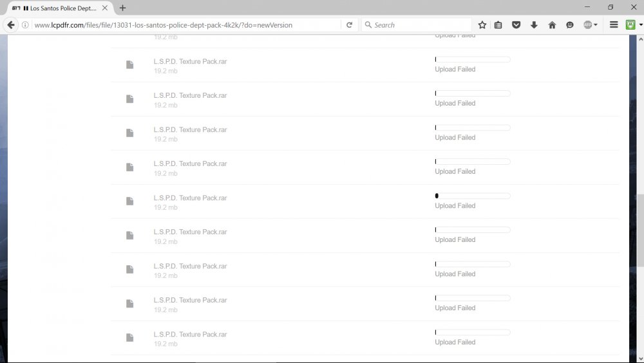Click the progress bar with thick black fill
This screenshot has width=644, height=363.
pos(473,196)
